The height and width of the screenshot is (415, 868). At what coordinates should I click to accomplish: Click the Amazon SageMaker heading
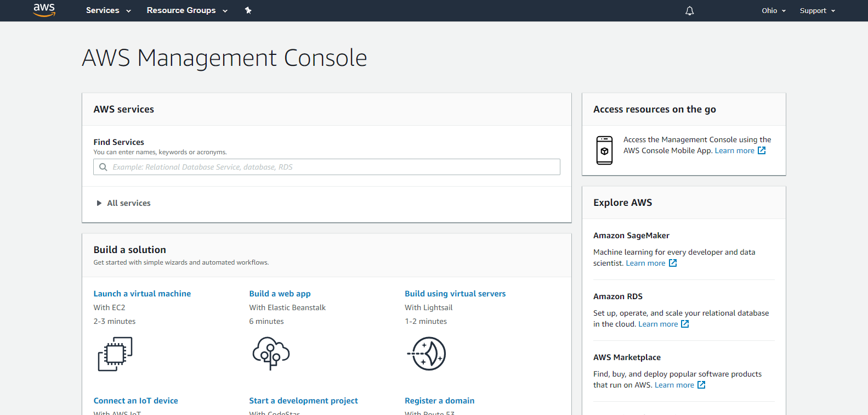631,235
